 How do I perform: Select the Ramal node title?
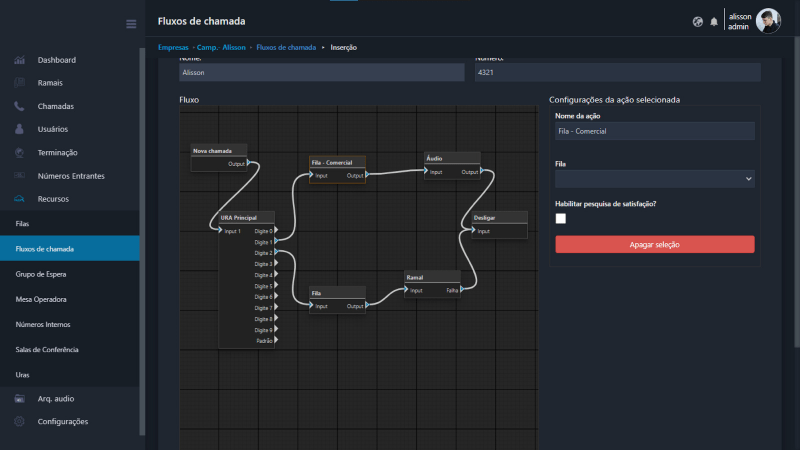coord(432,276)
